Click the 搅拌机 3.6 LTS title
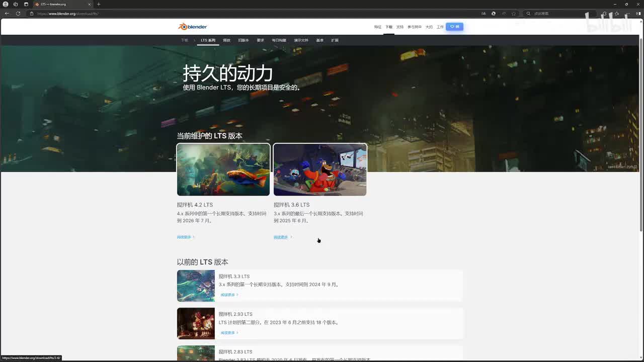Screen dimensions: 644x362 click(292, 205)
